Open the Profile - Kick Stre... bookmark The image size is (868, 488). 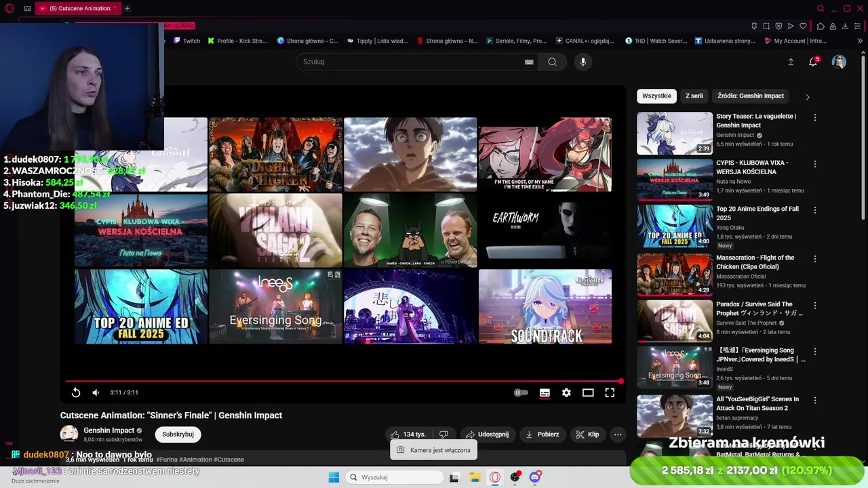click(237, 41)
